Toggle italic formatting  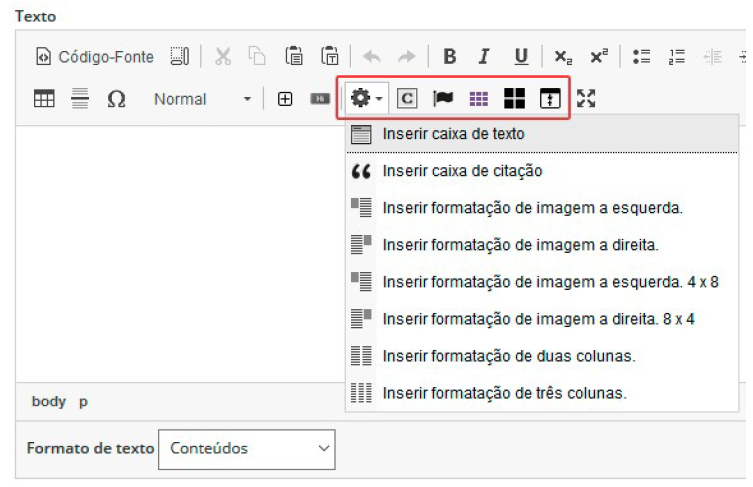(485, 57)
